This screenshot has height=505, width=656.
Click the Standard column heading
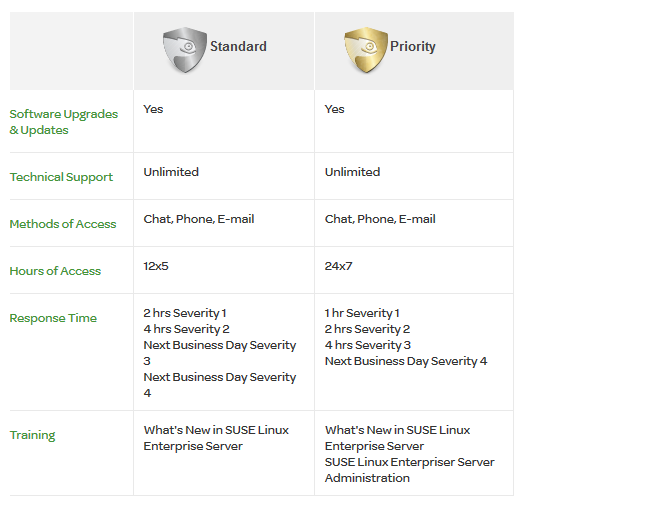click(238, 46)
